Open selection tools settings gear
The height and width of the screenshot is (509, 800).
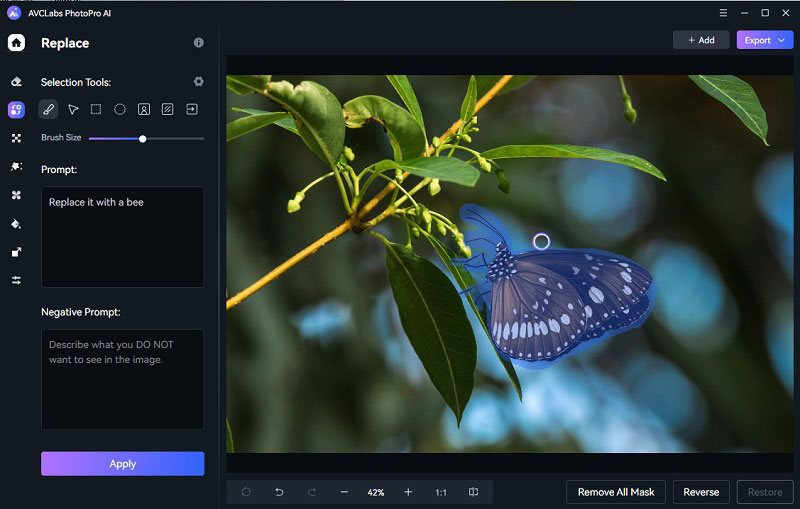(x=198, y=82)
